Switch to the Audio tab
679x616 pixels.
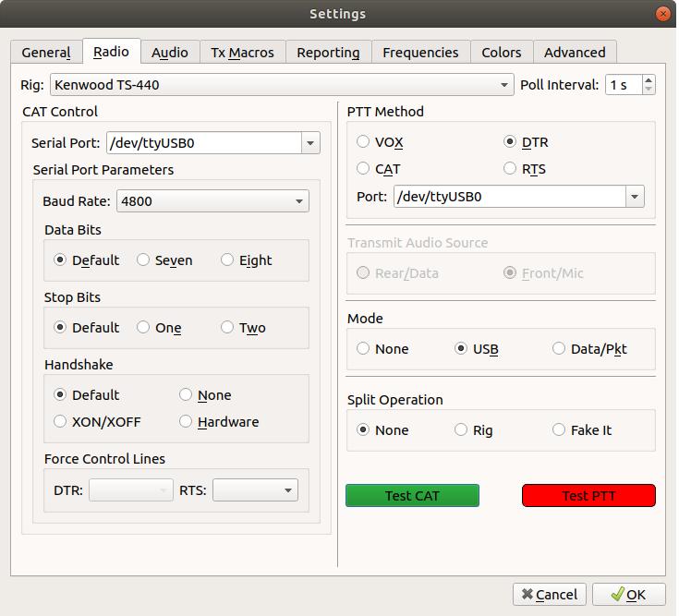click(x=169, y=53)
